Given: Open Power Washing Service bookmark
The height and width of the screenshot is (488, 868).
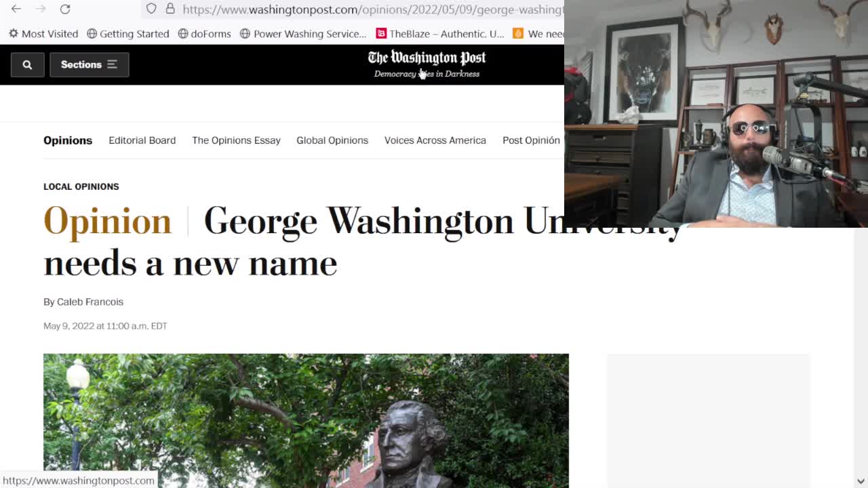Looking at the screenshot, I should click(x=303, y=33).
